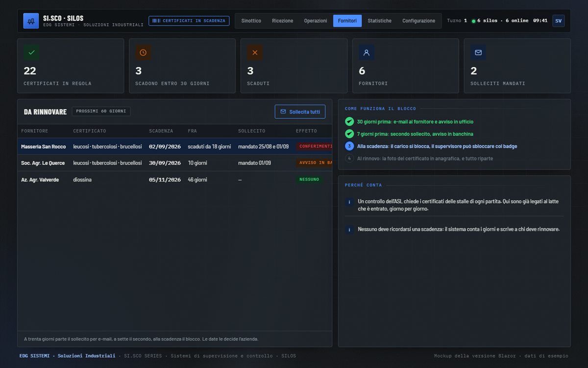
Task: Click the step 3 circle for Alla scadenza
Action: [349, 146]
